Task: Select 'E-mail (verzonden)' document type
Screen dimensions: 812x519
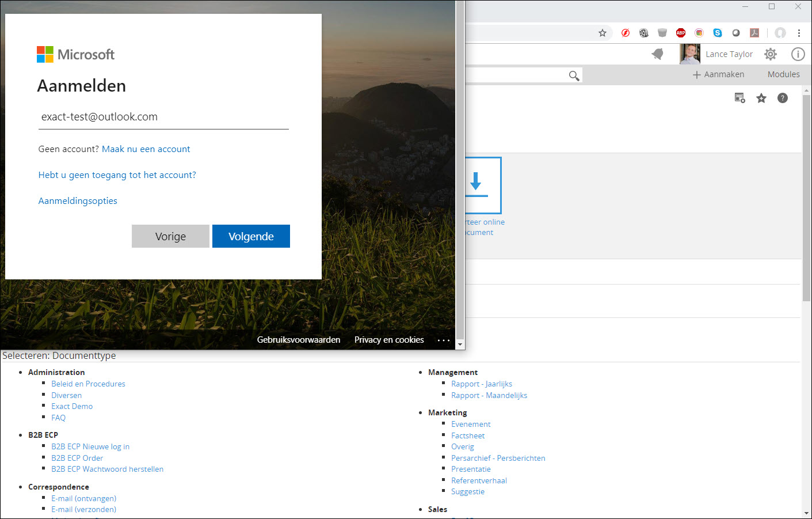Action: 83,510
